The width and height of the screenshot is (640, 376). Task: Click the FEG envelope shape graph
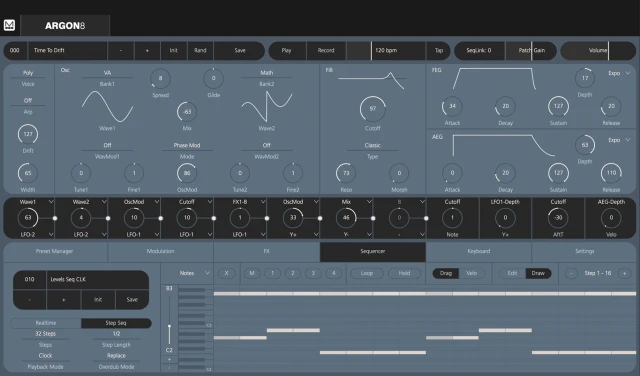tap(494, 78)
